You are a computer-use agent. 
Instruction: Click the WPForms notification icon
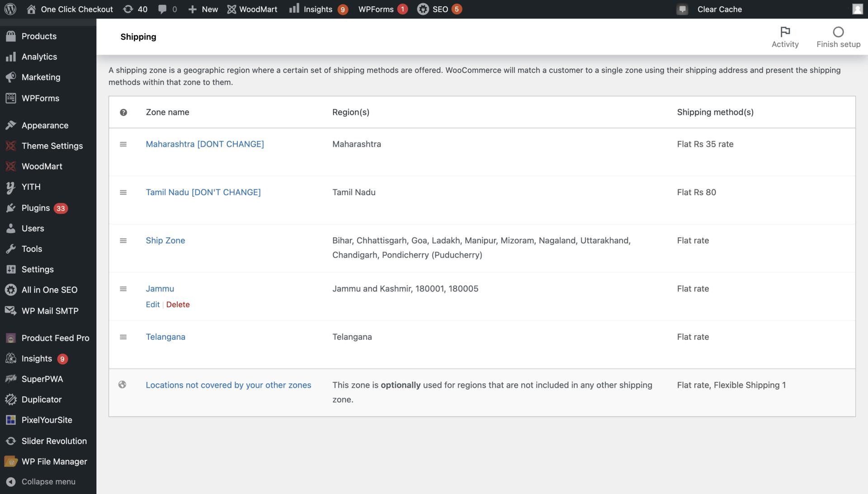[402, 9]
